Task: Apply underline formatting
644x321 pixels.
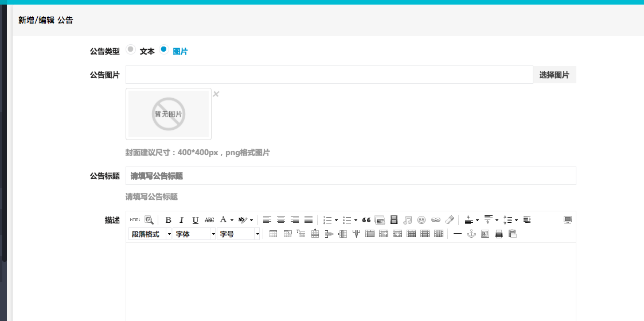Action: pos(196,220)
